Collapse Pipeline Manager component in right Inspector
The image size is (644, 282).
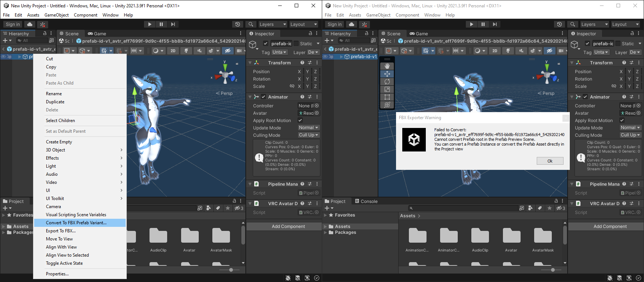click(x=572, y=184)
